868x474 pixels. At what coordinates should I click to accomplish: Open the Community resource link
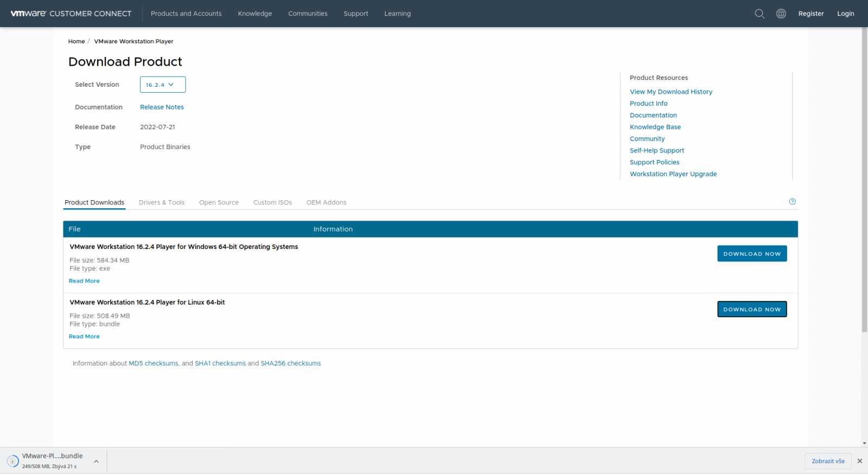[647, 139]
